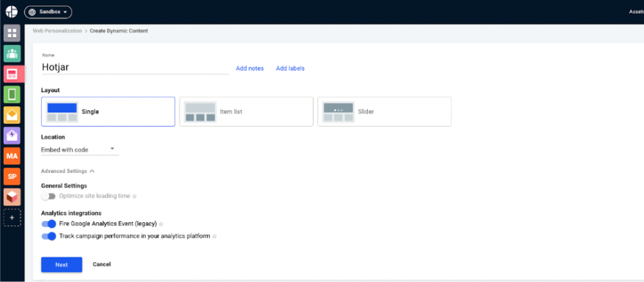Screen dimensions: 644x282
Task: Open the purple triggered email sidebar icon
Action: pos(12,135)
